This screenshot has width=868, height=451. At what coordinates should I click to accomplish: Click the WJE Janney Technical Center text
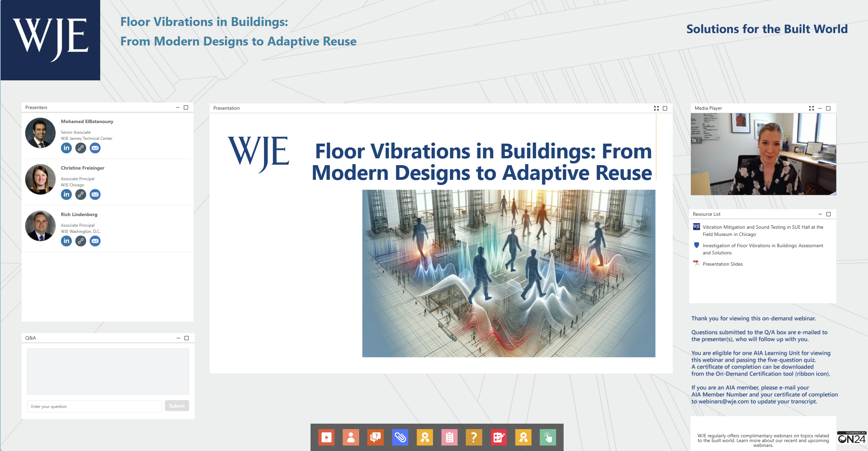coord(87,138)
